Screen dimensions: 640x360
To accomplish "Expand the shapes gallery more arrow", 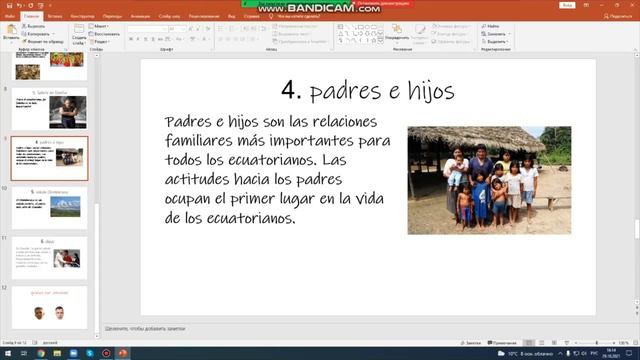I will pos(381,41).
